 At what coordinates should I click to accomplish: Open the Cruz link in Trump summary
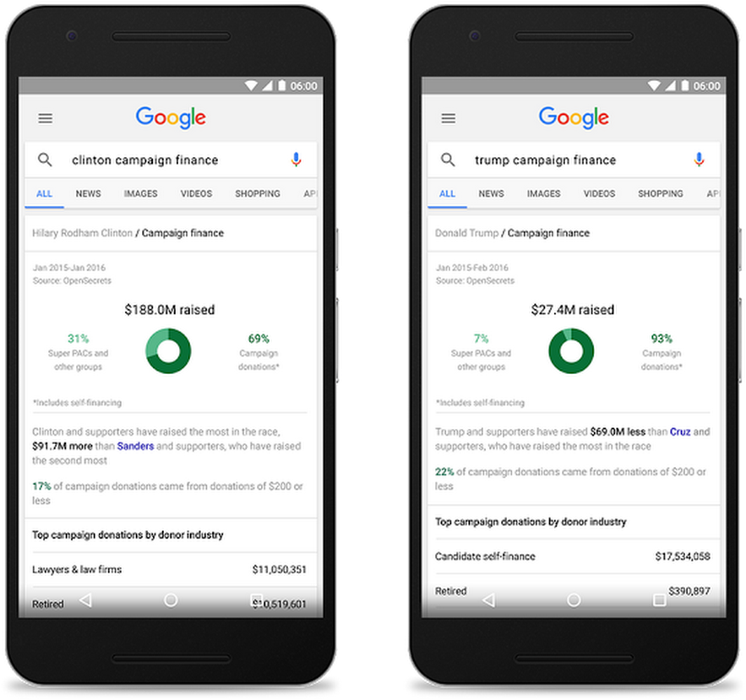680,431
